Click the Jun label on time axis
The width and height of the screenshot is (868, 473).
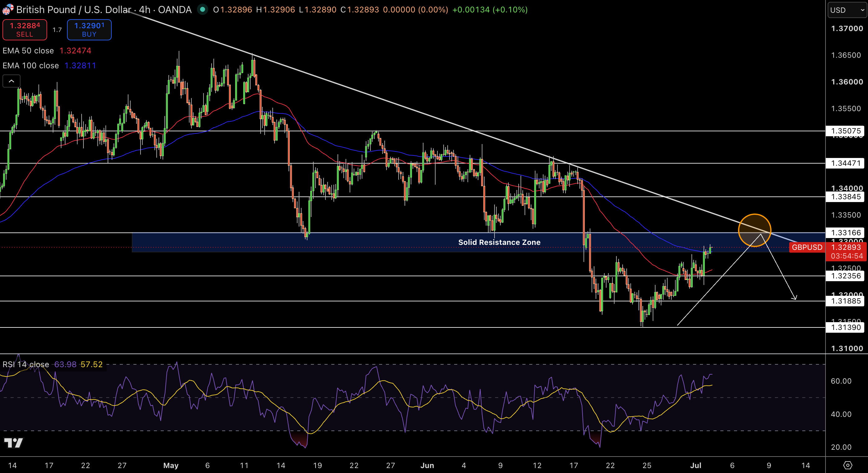(427, 465)
